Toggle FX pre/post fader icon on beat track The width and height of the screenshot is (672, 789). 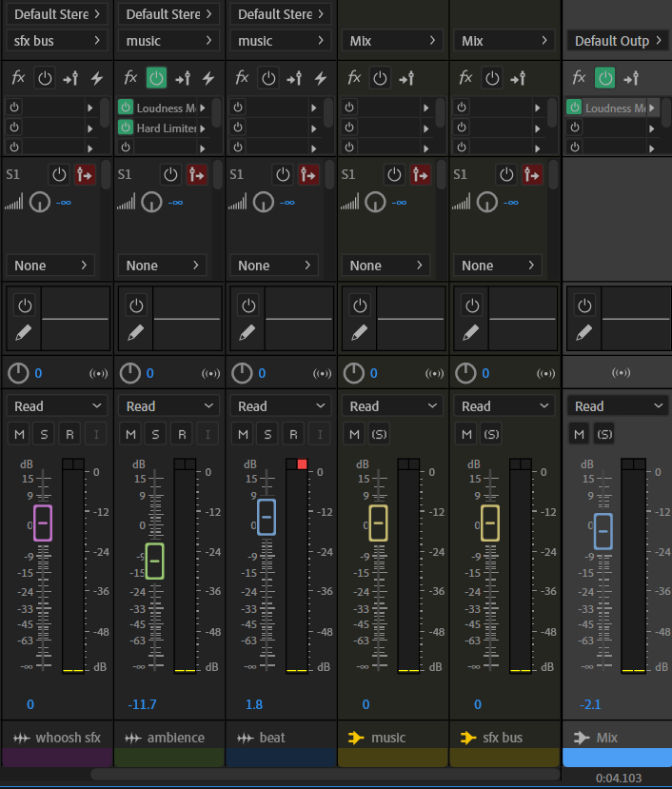(x=295, y=78)
